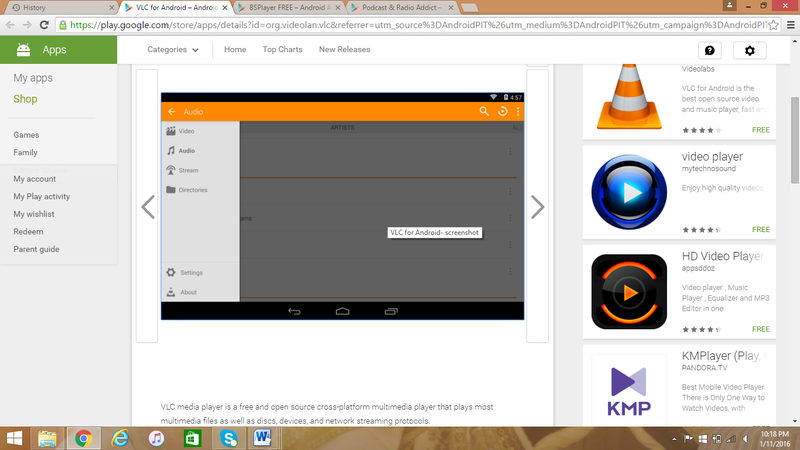Image resolution: width=800 pixels, height=450 pixels.
Task: Click FREE on the VLC card
Action: point(761,130)
